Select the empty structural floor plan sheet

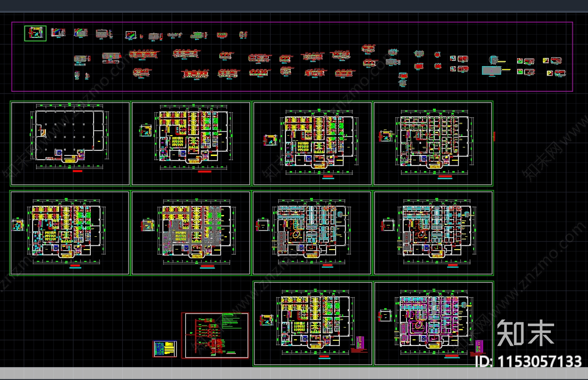pyautogui.click(x=70, y=143)
